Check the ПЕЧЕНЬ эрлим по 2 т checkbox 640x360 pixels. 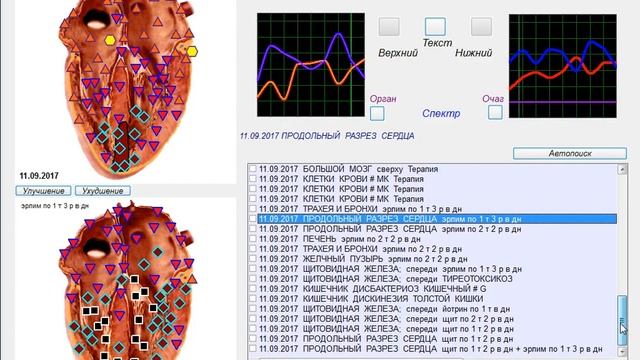coord(253,239)
